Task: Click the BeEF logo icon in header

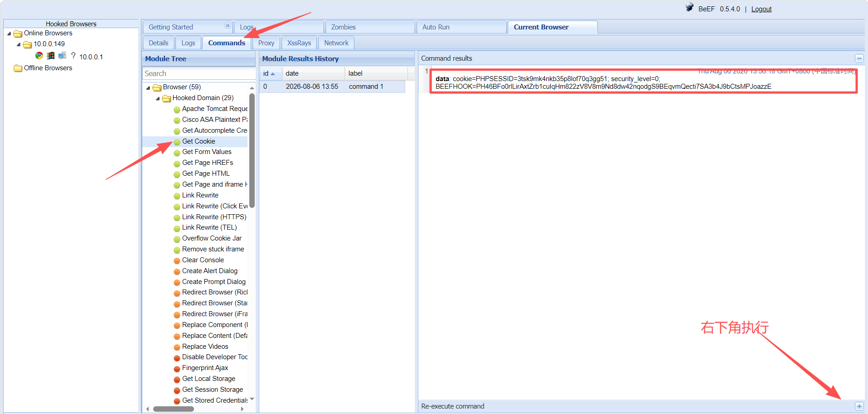Action: tap(689, 7)
